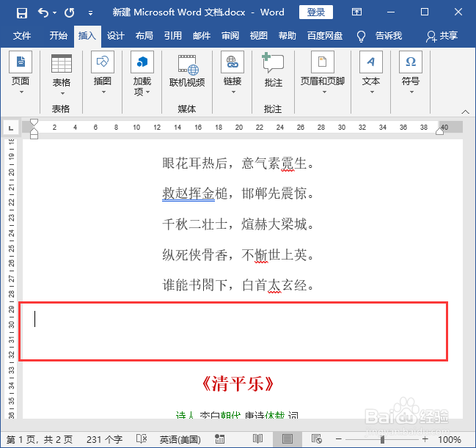Expand the 表格 dropdown arrow
The width and height of the screenshot is (476, 448).
62,93
